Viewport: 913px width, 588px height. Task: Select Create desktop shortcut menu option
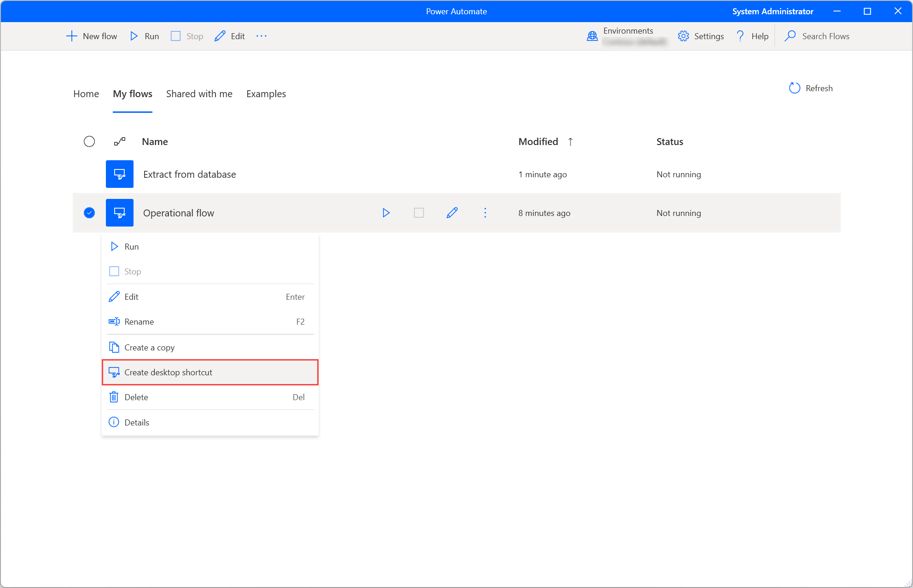pyautogui.click(x=168, y=372)
